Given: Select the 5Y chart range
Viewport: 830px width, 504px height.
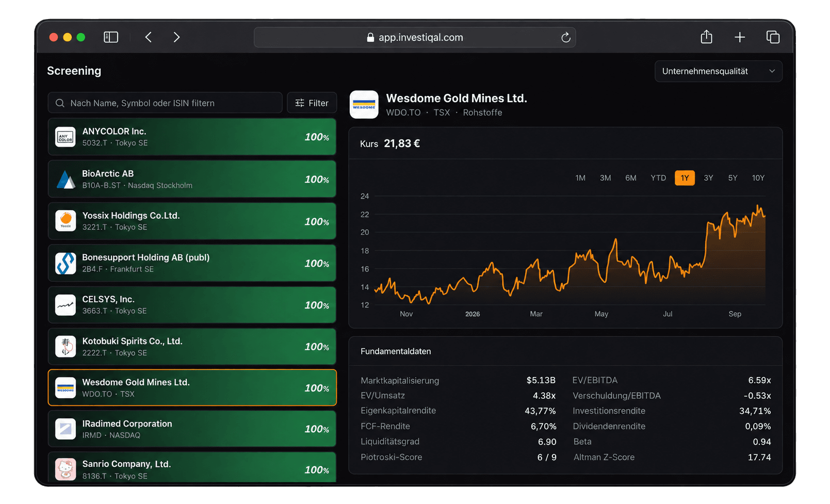Looking at the screenshot, I should 733,178.
